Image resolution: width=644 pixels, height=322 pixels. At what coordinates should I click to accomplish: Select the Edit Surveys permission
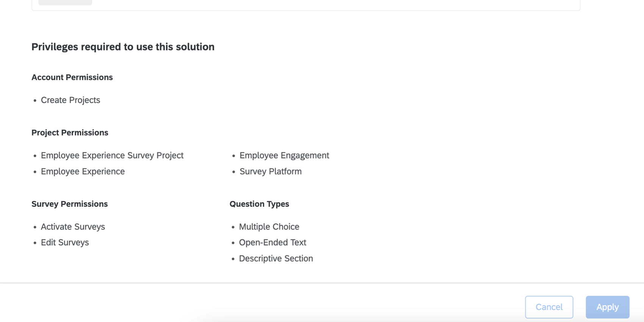coord(65,242)
